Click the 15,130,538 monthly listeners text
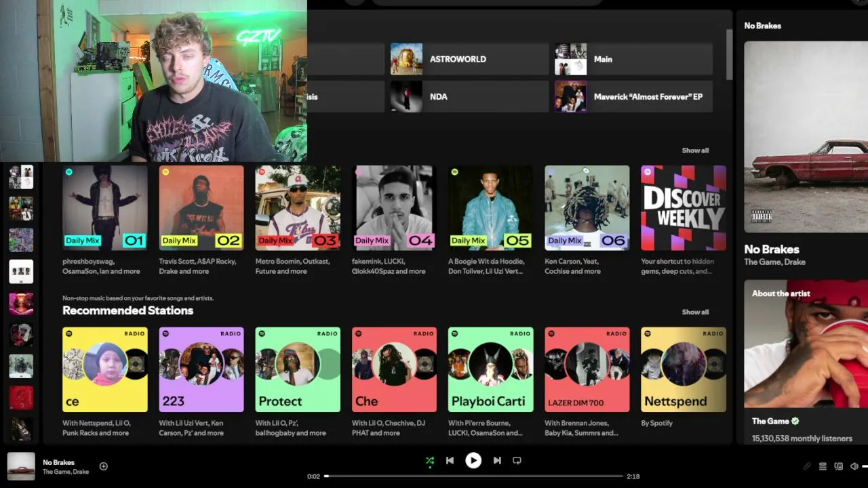The width and height of the screenshot is (868, 488). pyautogui.click(x=802, y=439)
